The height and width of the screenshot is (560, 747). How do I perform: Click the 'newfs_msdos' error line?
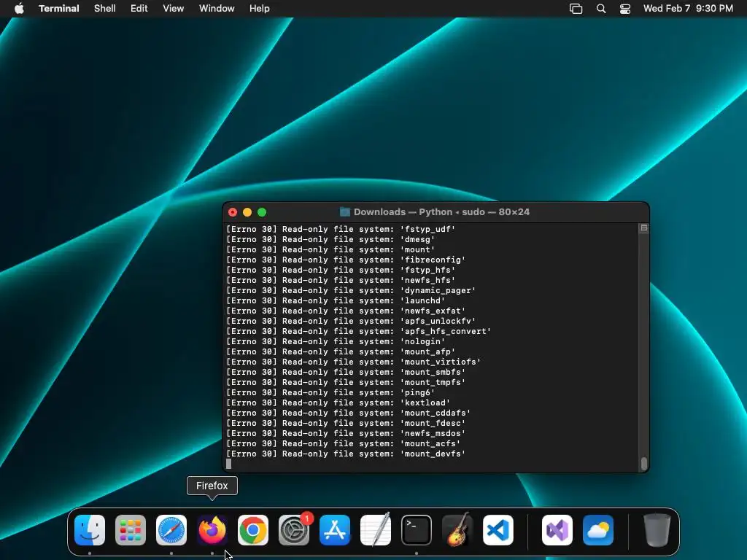tap(345, 434)
